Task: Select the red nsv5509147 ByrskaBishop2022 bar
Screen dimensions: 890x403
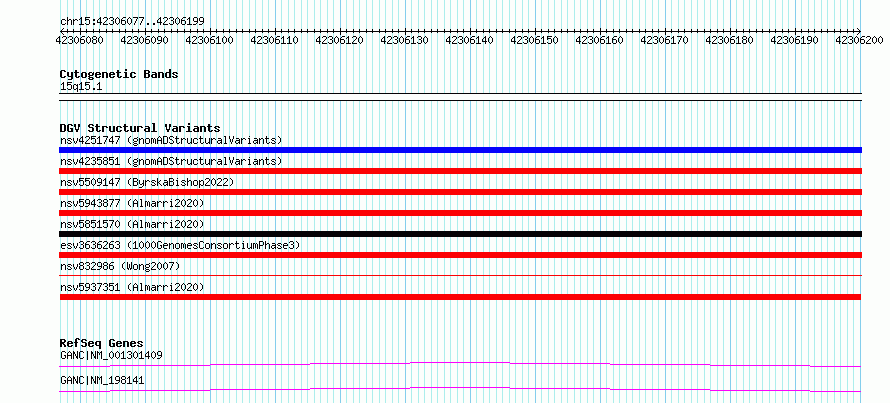Action: pos(460,192)
